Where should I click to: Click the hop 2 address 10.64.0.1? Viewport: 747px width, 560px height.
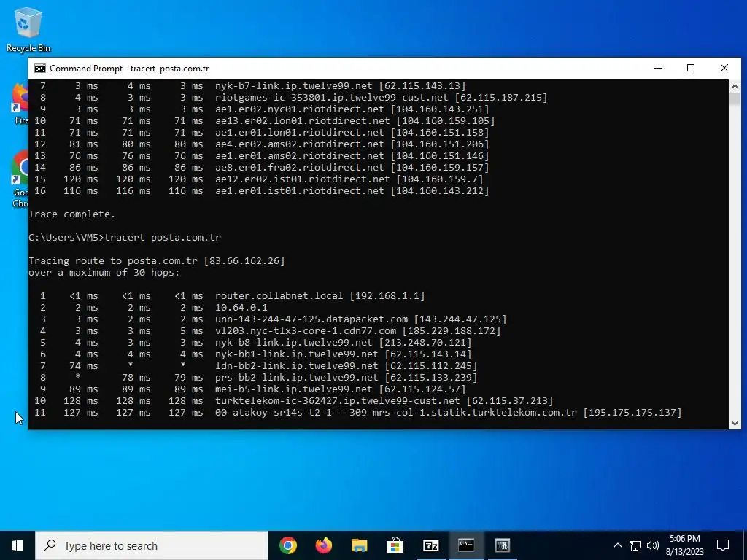[241, 308]
